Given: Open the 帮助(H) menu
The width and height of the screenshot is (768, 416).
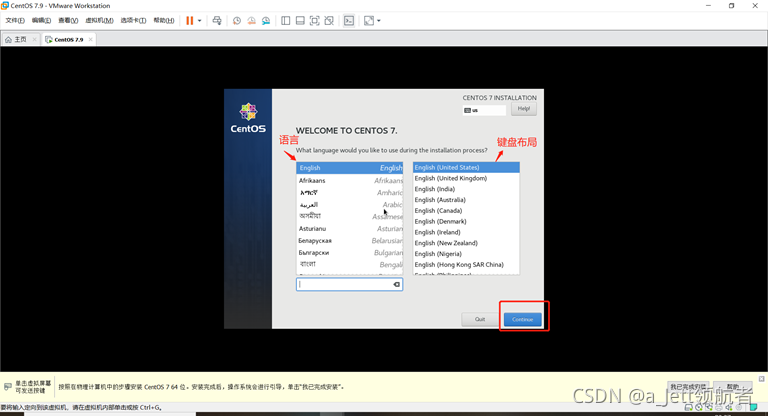Looking at the screenshot, I should pyautogui.click(x=164, y=21).
